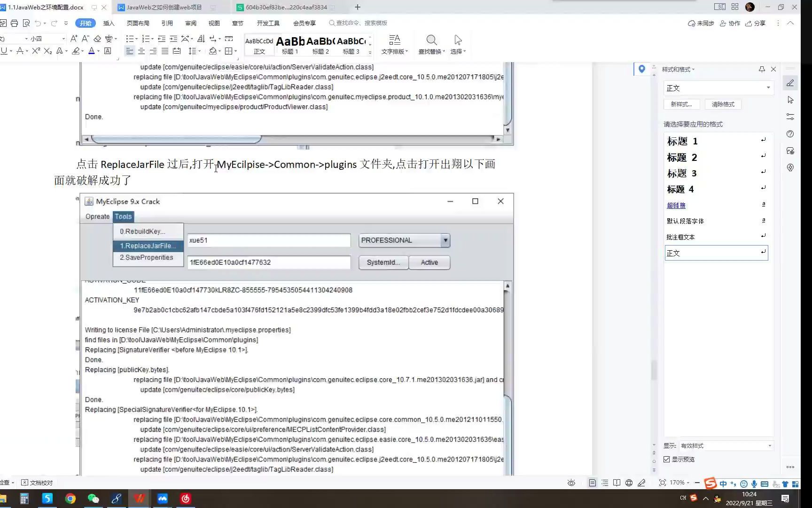Click the text highlight color pen
This screenshot has width=812, height=508.
(75, 51)
